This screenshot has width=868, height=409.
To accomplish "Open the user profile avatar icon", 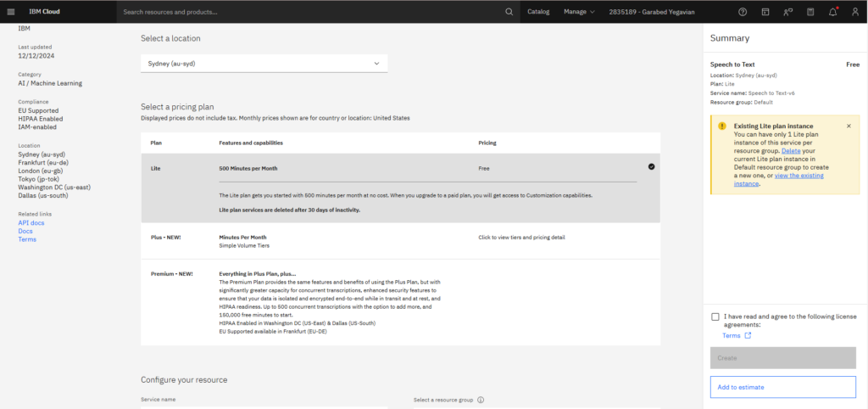I will tap(855, 12).
